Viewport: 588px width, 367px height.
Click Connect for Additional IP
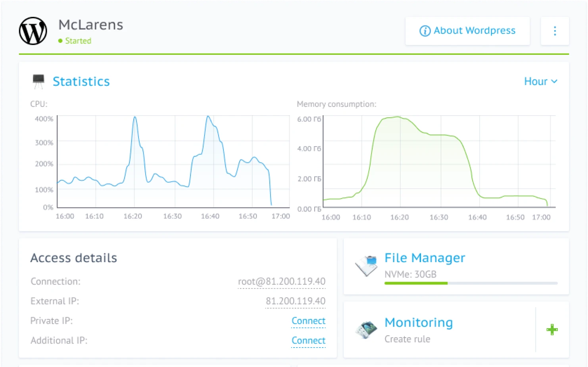309,340
